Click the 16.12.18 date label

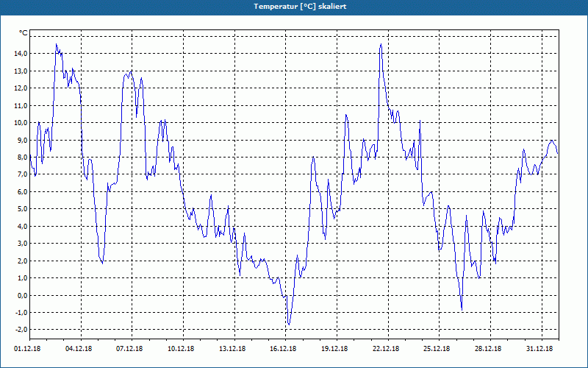pos(283,349)
